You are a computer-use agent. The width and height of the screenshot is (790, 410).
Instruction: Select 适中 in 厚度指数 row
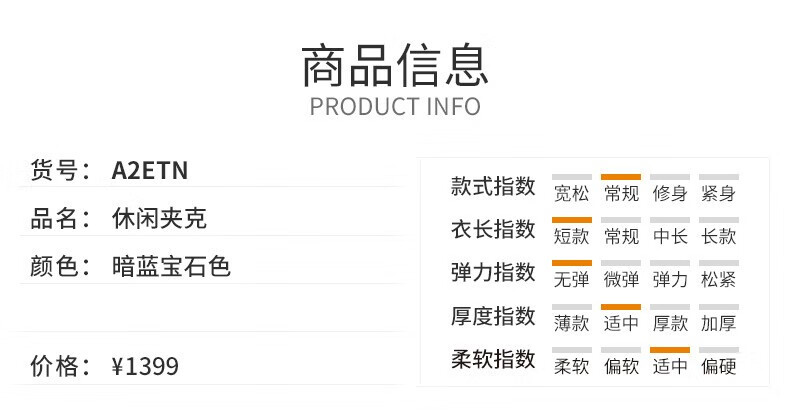[x=621, y=323]
